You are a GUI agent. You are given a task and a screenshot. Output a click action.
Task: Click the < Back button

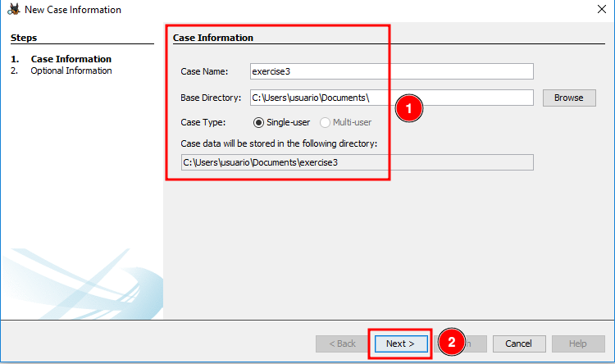[342, 344]
